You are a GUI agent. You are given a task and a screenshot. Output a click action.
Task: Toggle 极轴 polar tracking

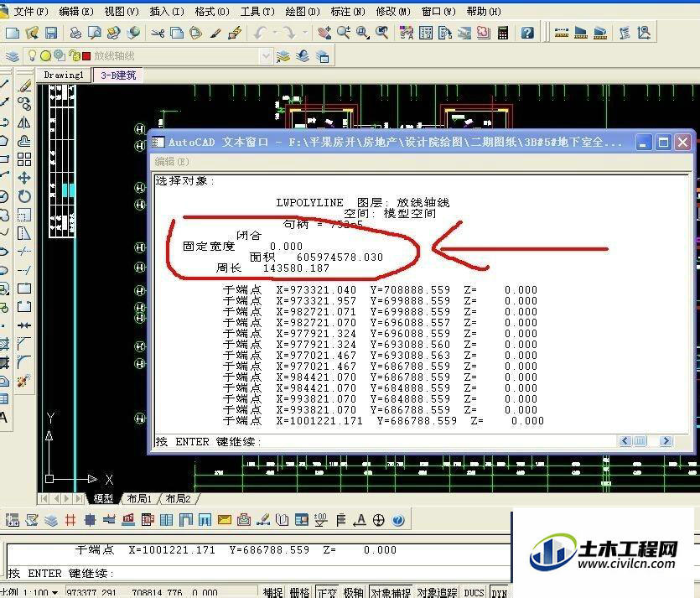coord(354,592)
